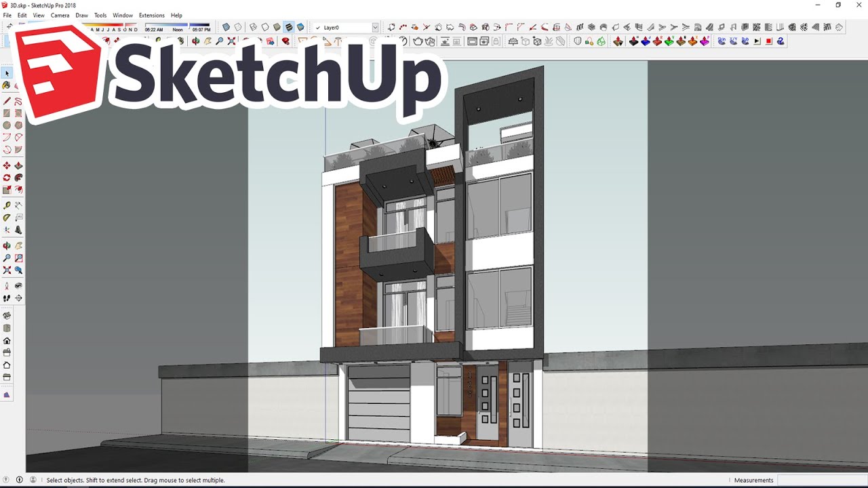Choose the Paint Bucket tool
This screenshot has height=488, width=868.
point(7,85)
